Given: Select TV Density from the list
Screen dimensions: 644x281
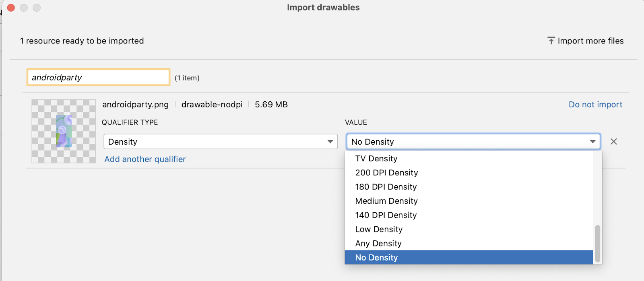Looking at the screenshot, I should click(376, 158).
